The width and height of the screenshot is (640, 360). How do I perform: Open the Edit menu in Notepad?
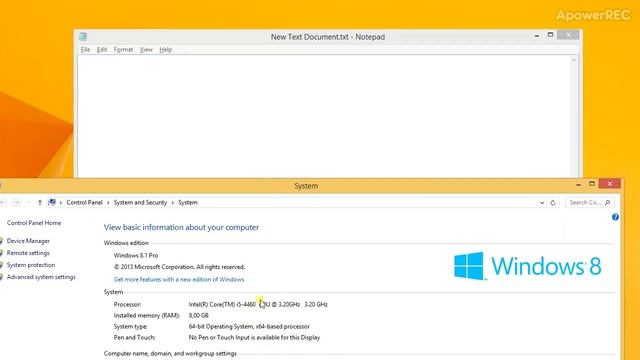102,49
